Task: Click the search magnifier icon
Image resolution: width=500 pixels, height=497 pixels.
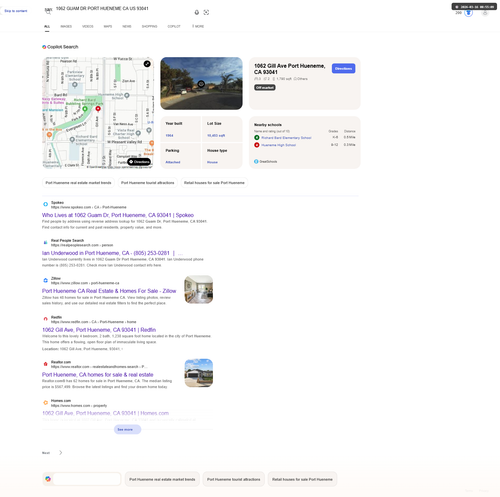Action: pos(48,12)
